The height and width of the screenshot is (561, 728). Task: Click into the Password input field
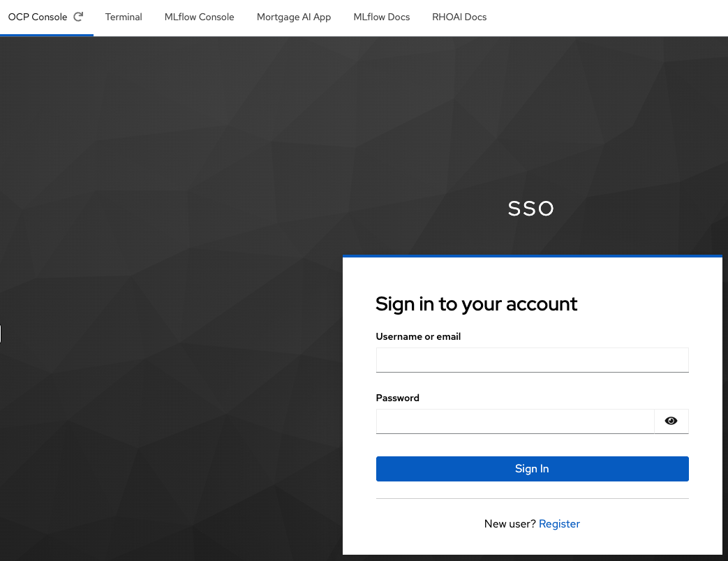514,421
